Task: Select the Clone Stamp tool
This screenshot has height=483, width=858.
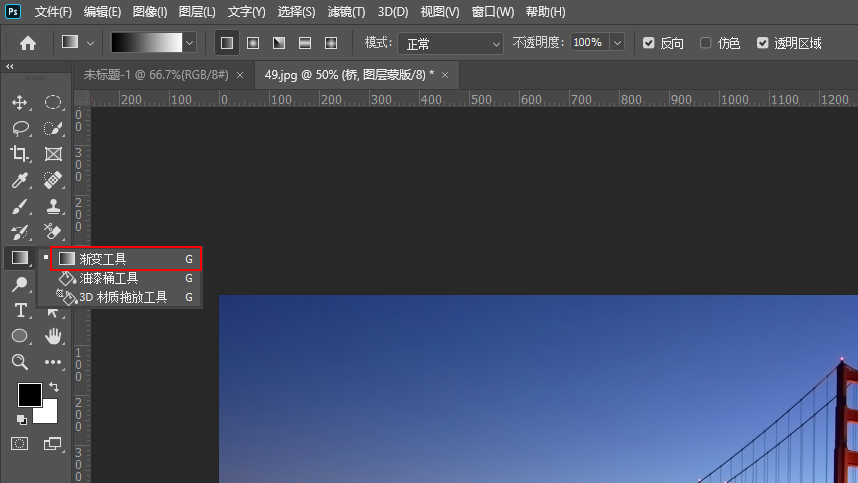Action: pyautogui.click(x=53, y=206)
